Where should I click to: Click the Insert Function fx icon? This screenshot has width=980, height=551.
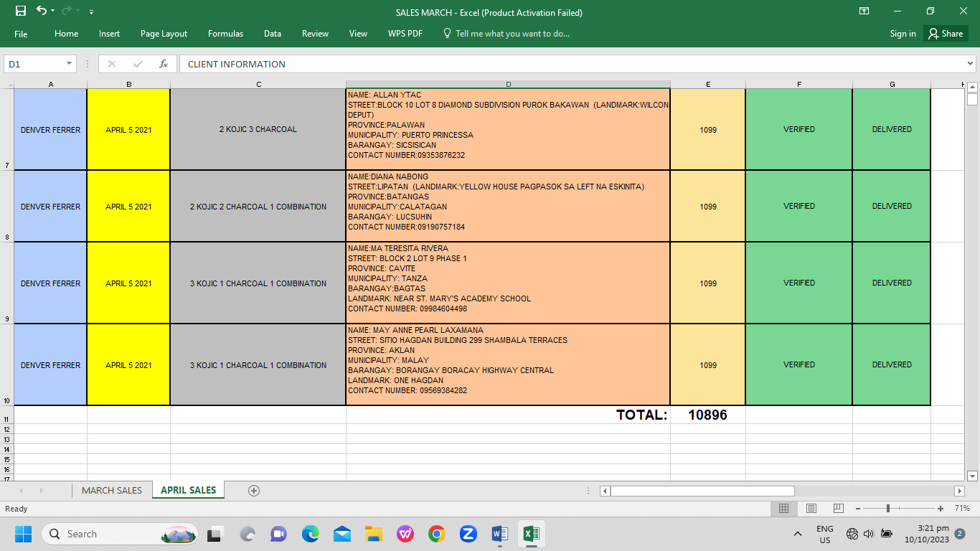click(164, 64)
